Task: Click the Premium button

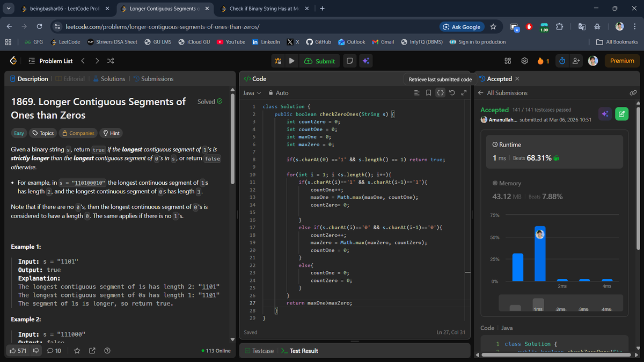Action: 622,61
